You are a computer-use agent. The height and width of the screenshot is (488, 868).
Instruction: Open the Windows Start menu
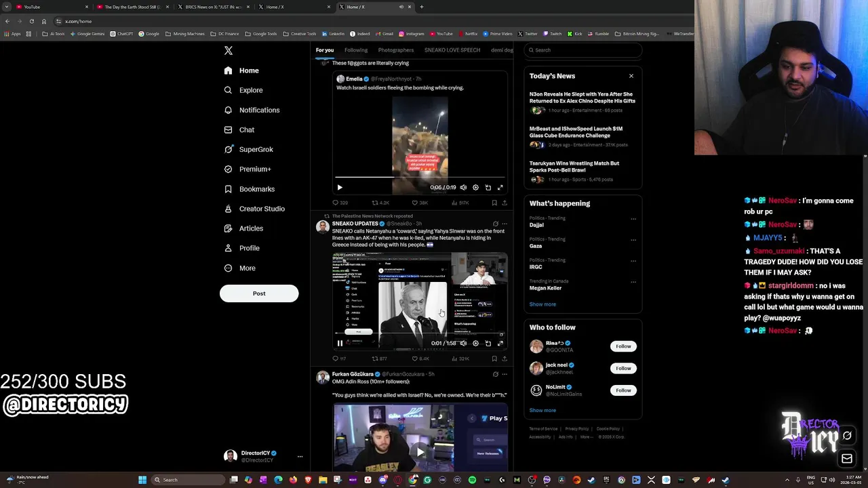pos(142,480)
